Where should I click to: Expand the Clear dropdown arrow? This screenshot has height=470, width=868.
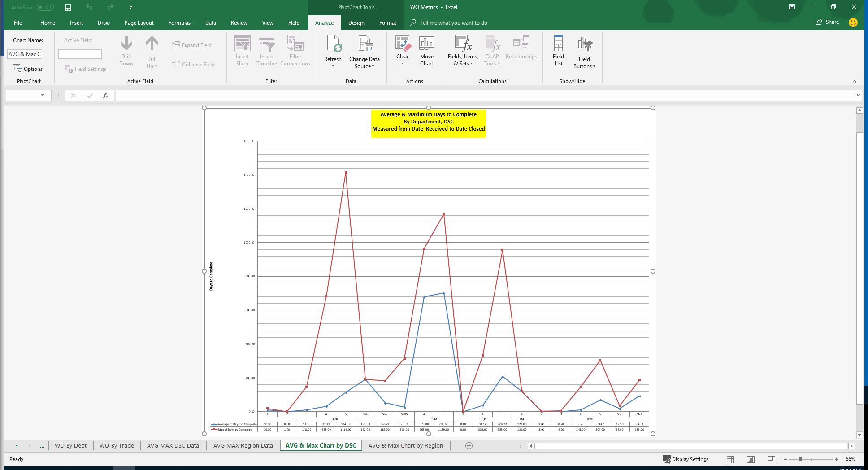[x=402, y=64]
